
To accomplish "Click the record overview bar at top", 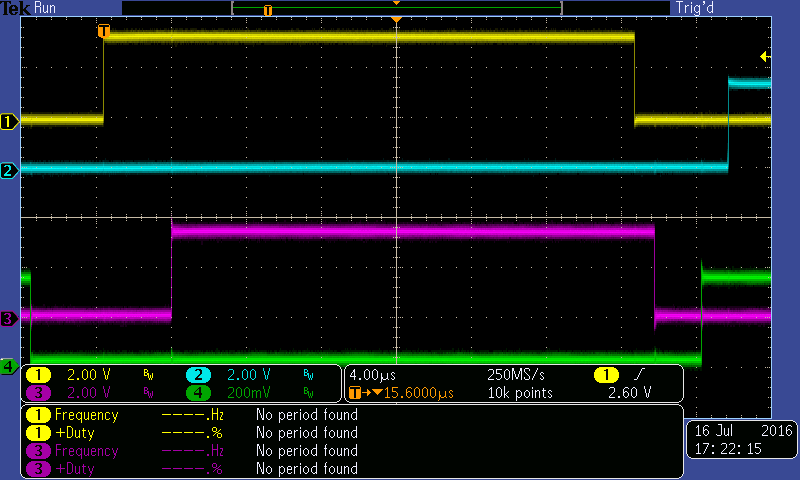I will [396, 8].
